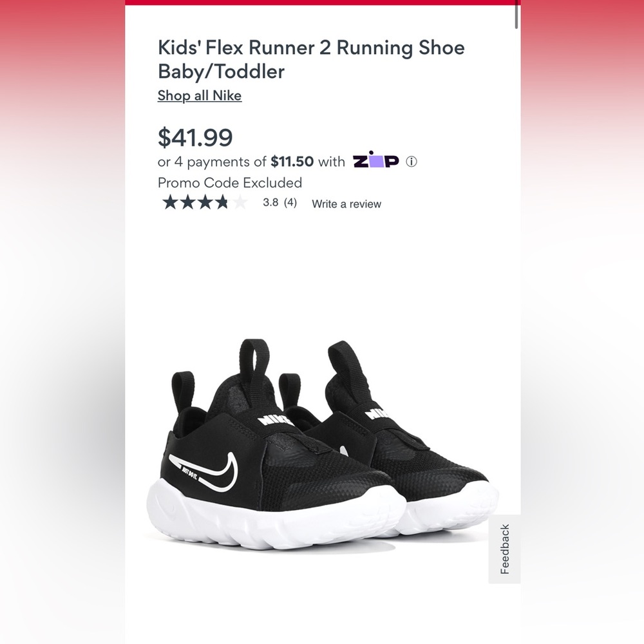Select the Flex Runner 2 product title
The height and width of the screenshot is (644, 644).
(x=310, y=59)
